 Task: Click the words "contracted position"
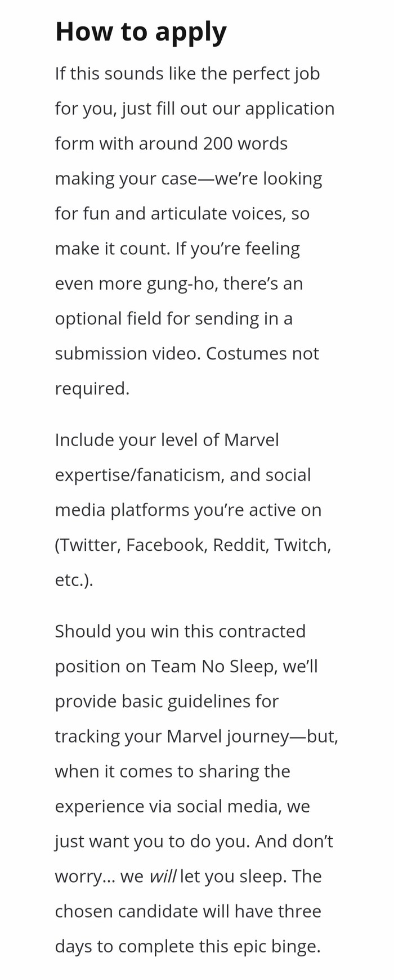point(261,631)
